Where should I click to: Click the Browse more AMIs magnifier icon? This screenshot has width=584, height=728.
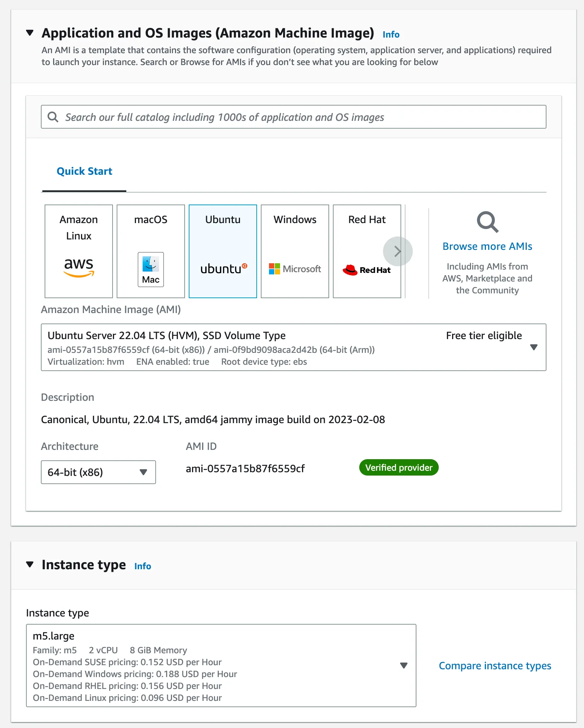click(487, 222)
